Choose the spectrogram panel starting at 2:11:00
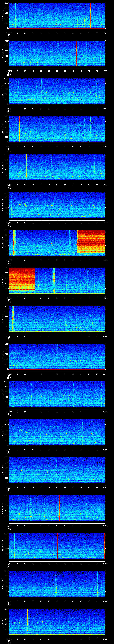The width and height of the screenshot is (114, 644). 57,394
